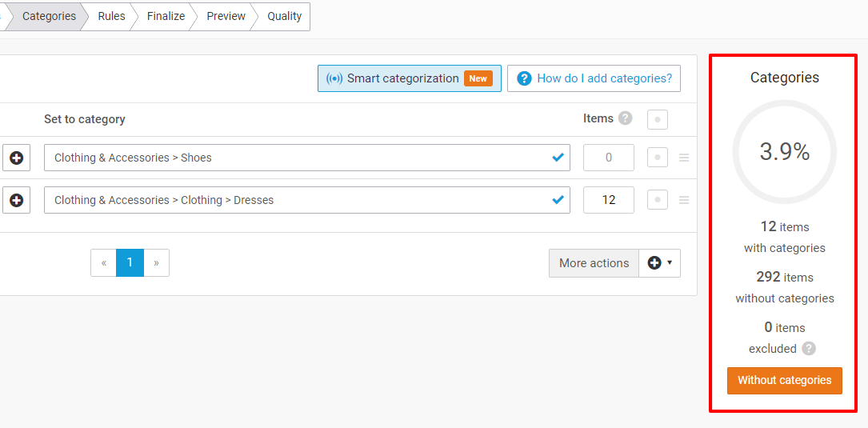
Task: Go to the Quality step tab
Action: click(x=285, y=16)
